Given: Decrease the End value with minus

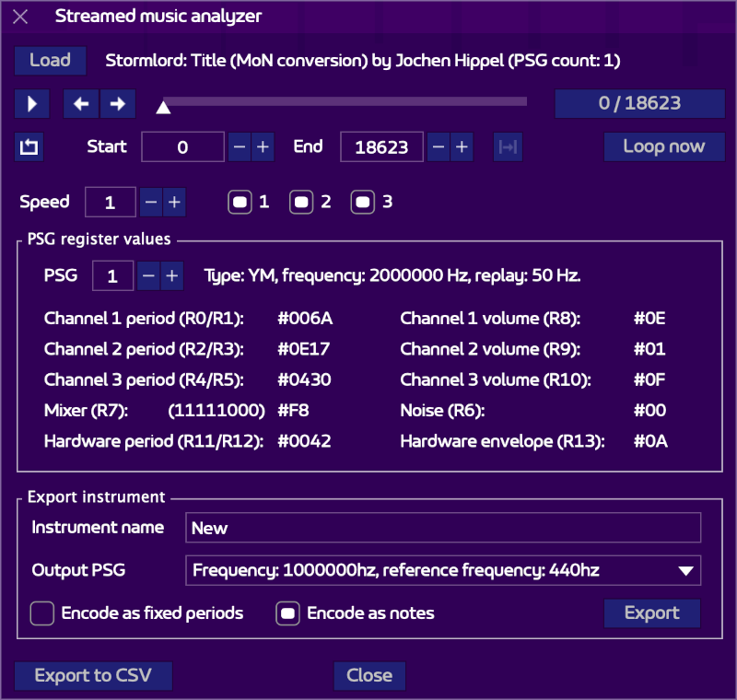Looking at the screenshot, I should (438, 146).
